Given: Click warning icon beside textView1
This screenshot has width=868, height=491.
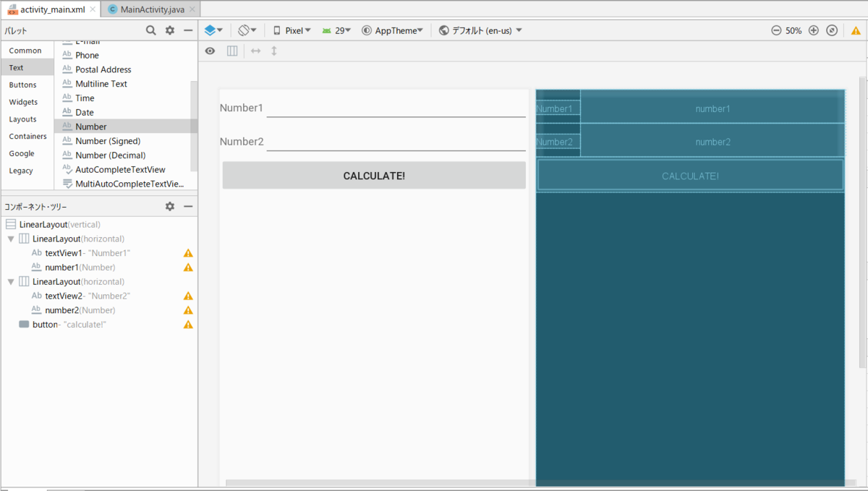Looking at the screenshot, I should tap(188, 253).
